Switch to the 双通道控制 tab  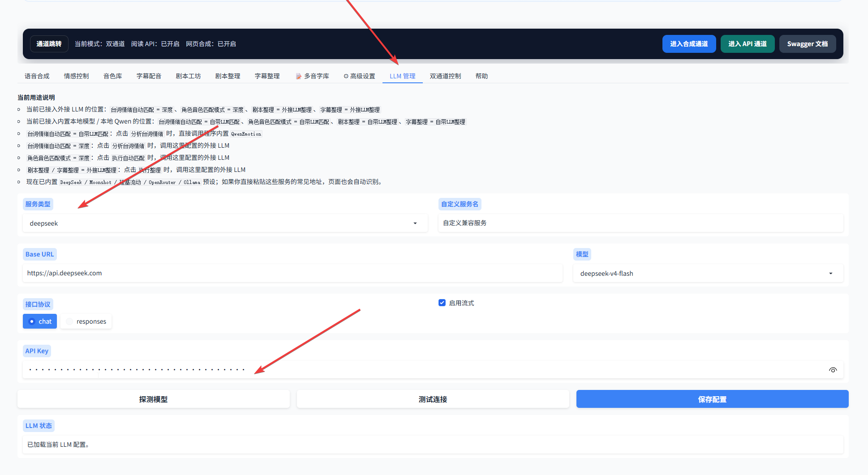(x=446, y=76)
